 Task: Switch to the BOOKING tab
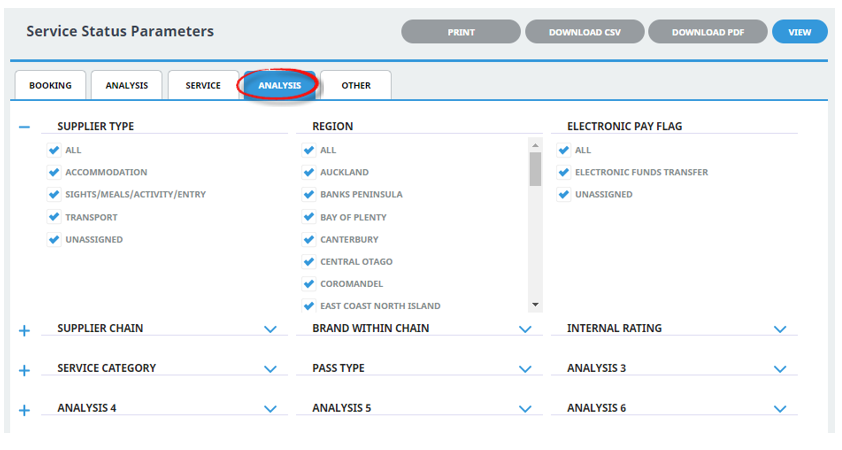coord(50,85)
